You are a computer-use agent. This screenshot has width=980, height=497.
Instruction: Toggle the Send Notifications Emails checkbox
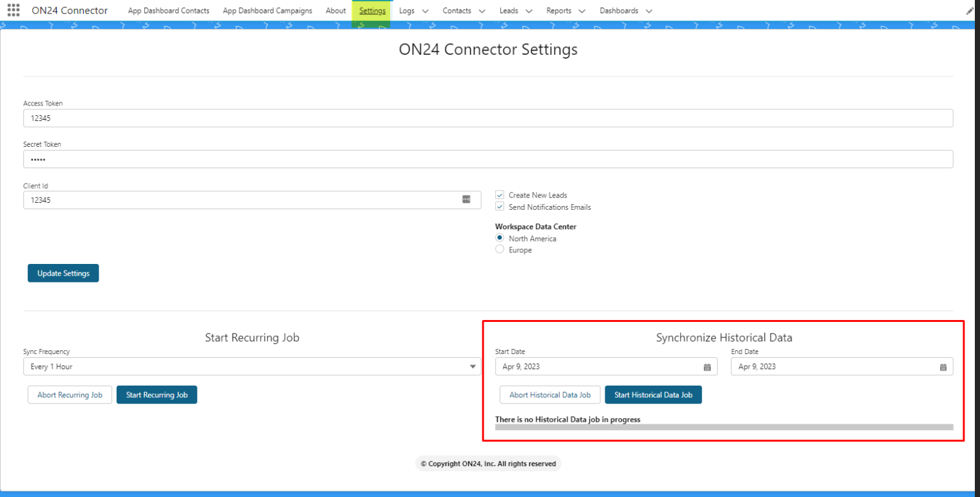pos(500,207)
